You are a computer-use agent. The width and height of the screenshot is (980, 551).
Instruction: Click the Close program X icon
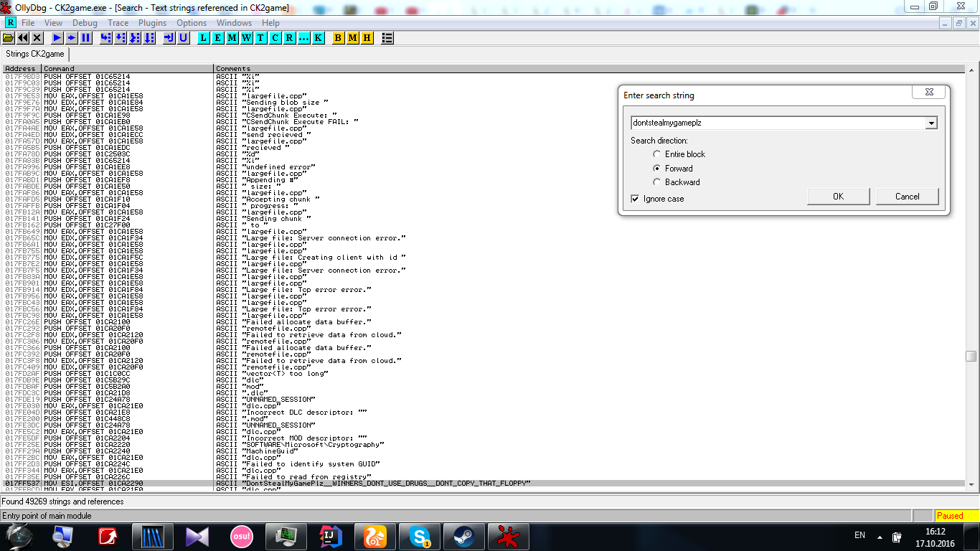click(x=37, y=38)
